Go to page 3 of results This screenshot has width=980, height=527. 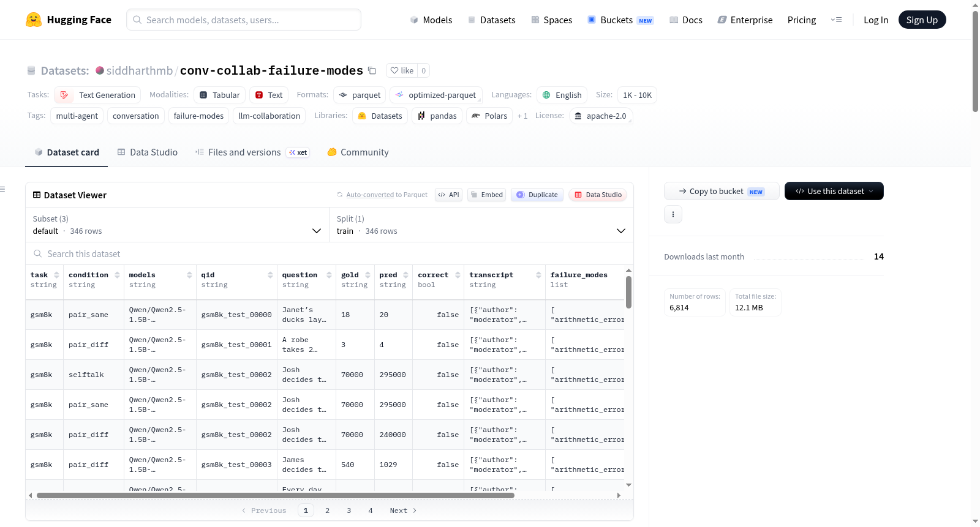(349, 510)
